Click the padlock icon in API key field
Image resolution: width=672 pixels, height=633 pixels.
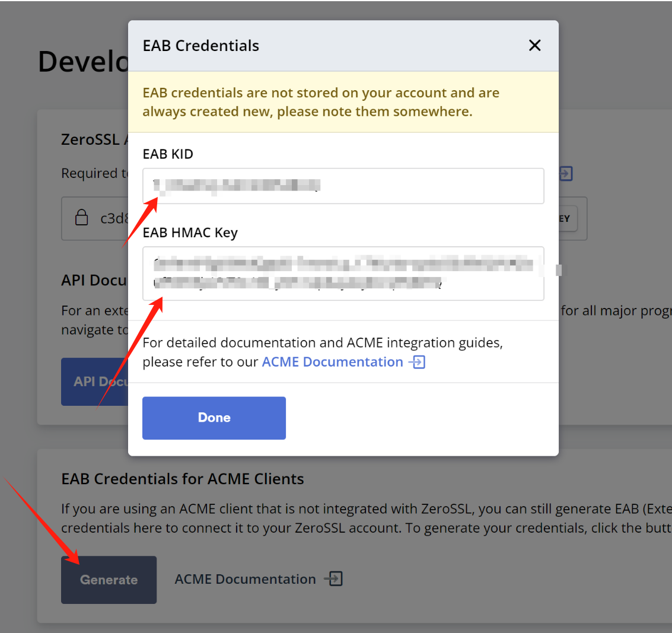[82, 218]
